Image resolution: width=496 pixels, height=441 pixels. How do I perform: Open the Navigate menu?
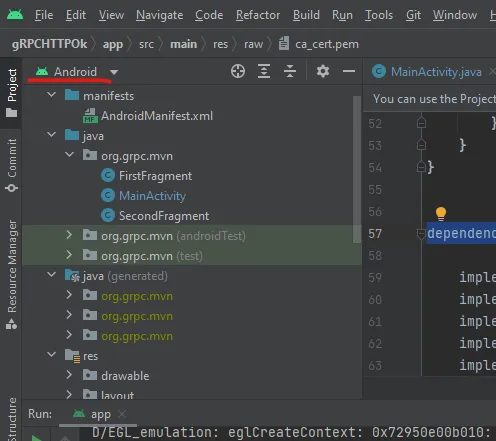click(x=159, y=15)
